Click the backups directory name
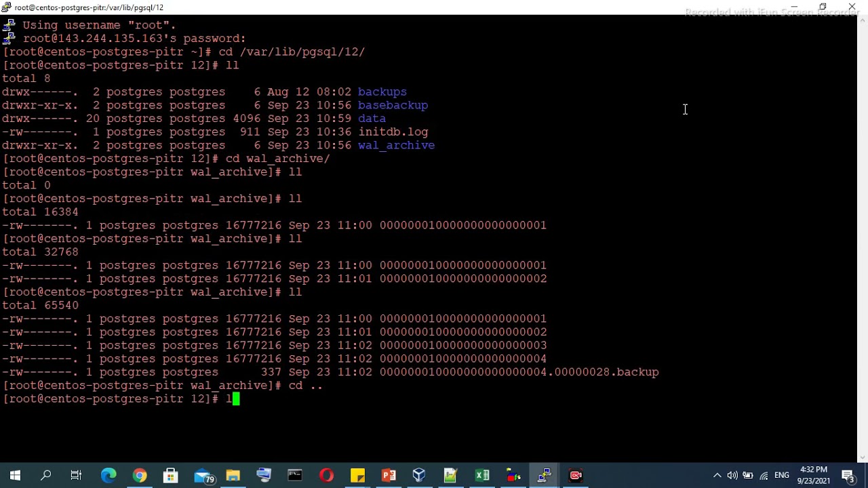 click(x=382, y=91)
